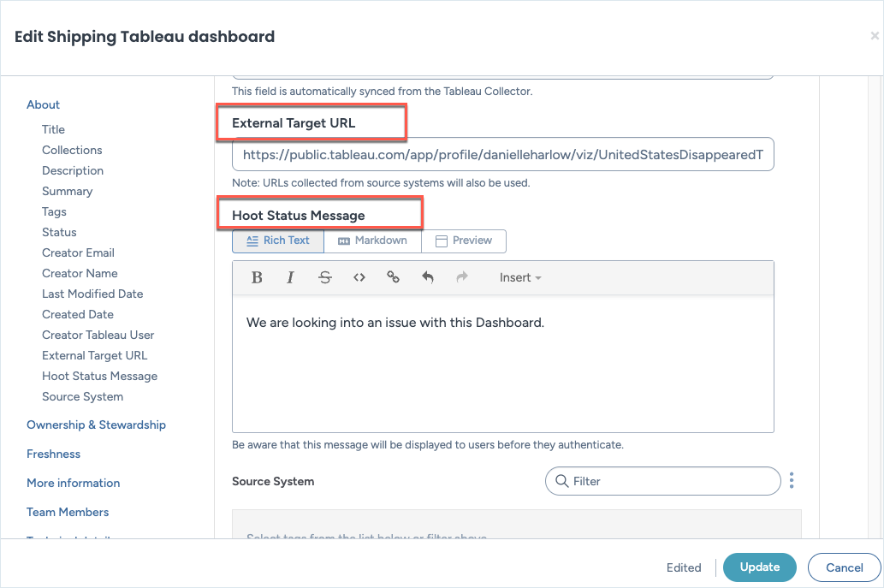Go to Hoot Status Message in sidebar

(99, 376)
